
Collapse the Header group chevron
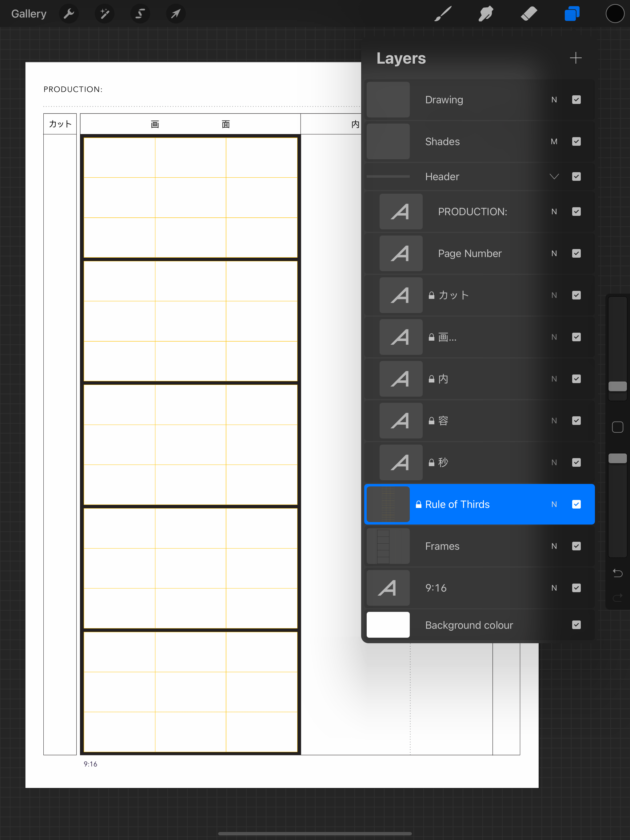[554, 176]
